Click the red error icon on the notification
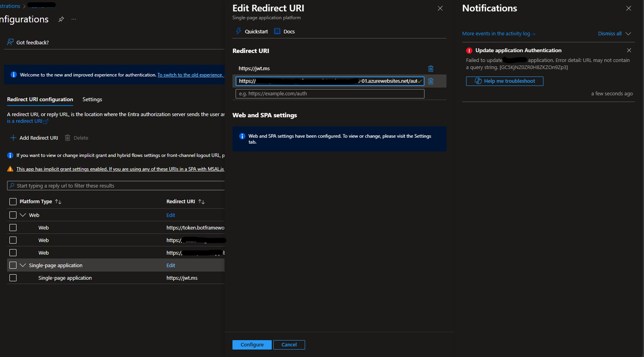Screen dimensions: 644x357 coord(469,51)
